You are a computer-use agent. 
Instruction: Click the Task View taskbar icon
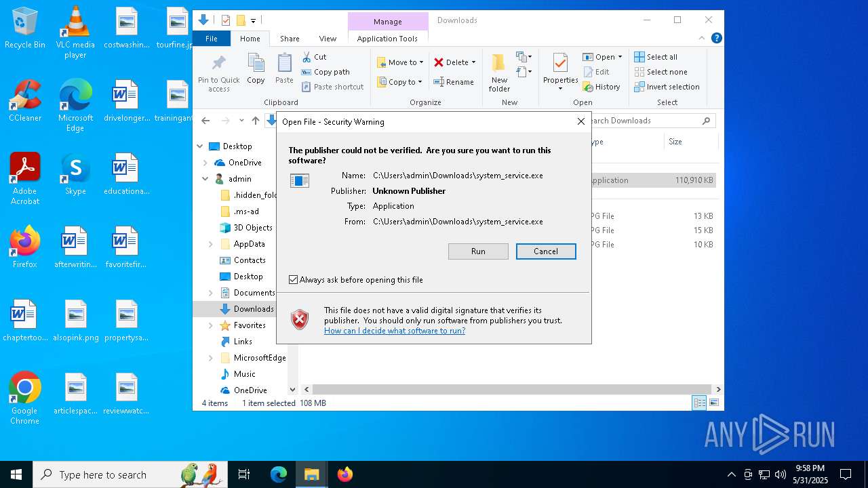244,474
